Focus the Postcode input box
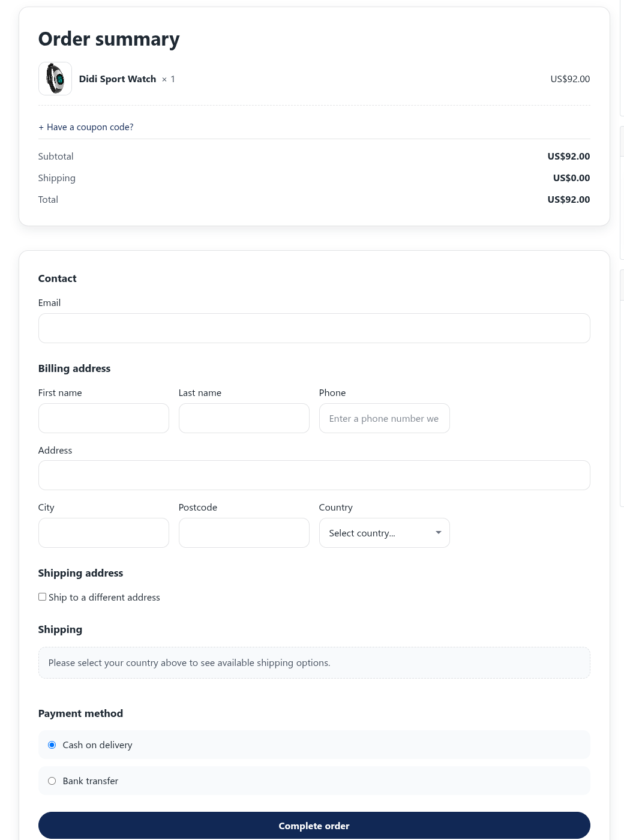Screen dimensions: 624x840 244,533
